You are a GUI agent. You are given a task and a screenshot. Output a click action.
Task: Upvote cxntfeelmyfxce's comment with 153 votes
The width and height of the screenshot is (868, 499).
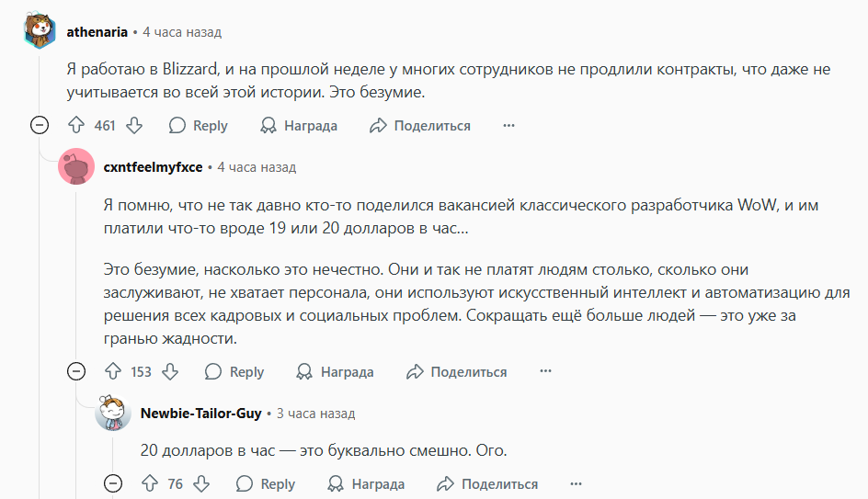(113, 371)
